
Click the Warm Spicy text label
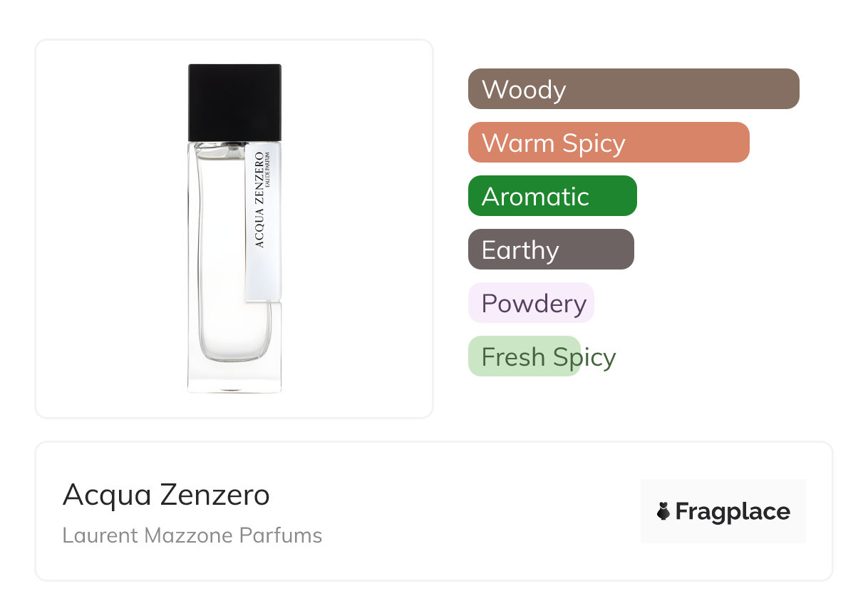coord(554,143)
